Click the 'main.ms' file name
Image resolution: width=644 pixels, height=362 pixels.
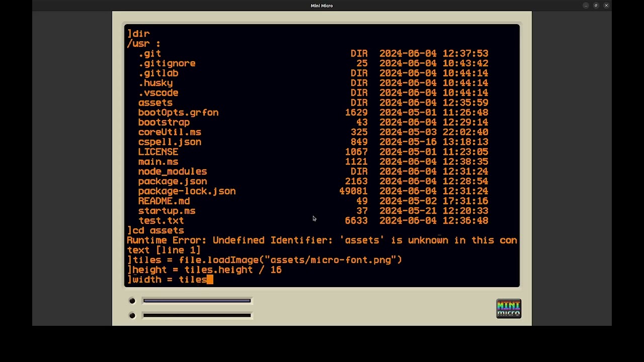click(x=158, y=161)
